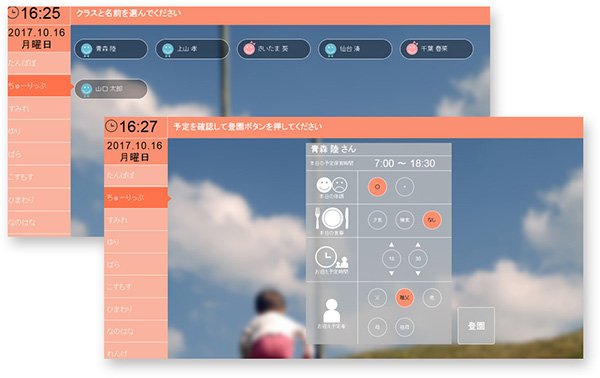
Task: Click the 7:00 ～ 18:30 scheduled time text
Action: 404,163
